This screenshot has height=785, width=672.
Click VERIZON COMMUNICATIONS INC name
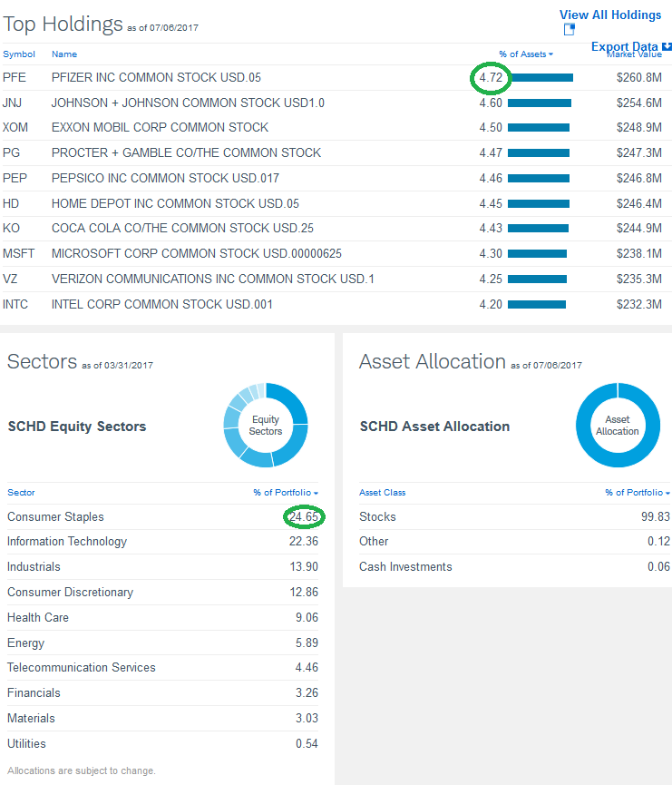pyautogui.click(x=212, y=279)
